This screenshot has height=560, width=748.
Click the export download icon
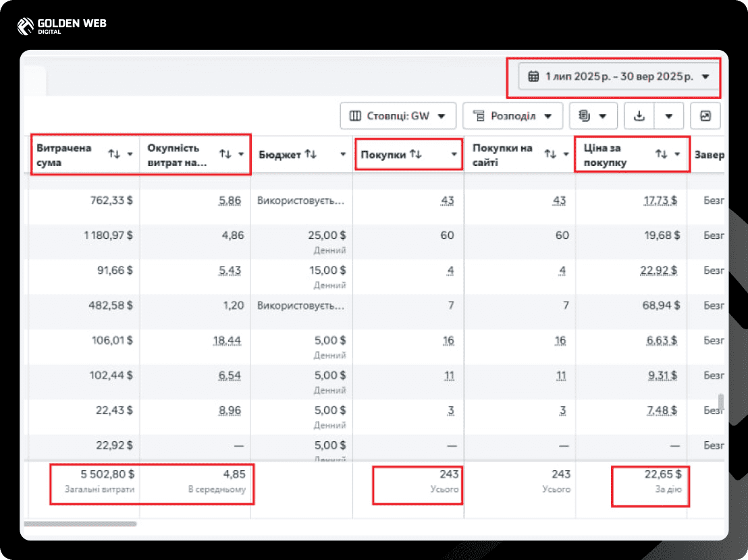click(639, 116)
